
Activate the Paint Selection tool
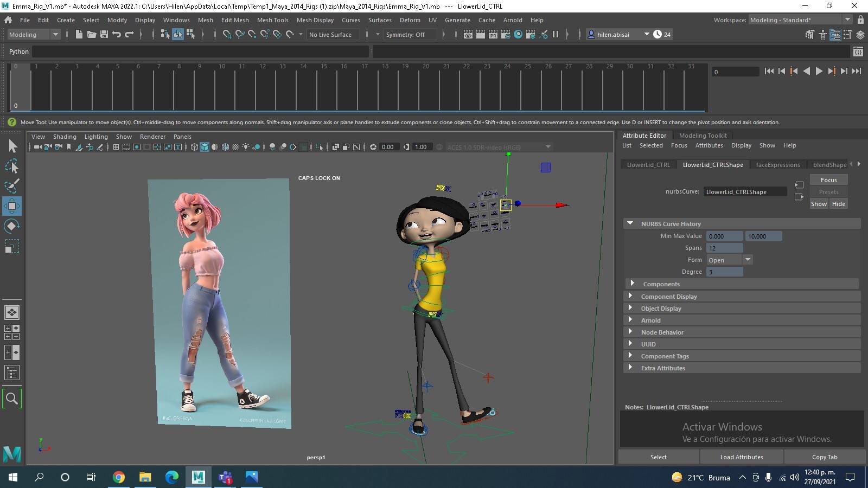[x=12, y=186]
